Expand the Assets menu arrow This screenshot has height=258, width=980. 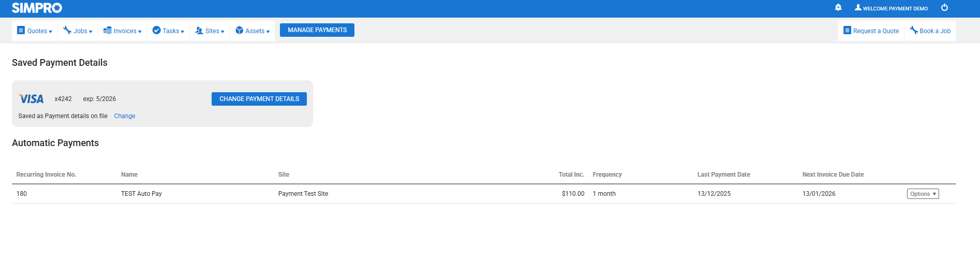click(x=268, y=32)
